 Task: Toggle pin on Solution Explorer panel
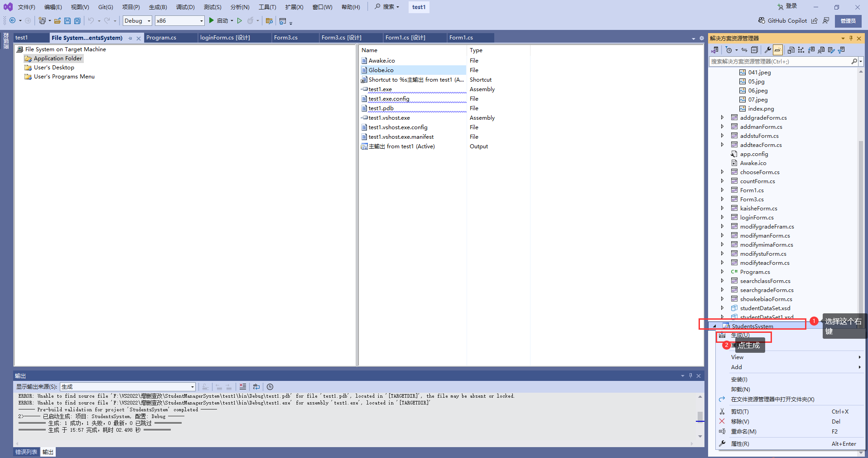coord(851,38)
